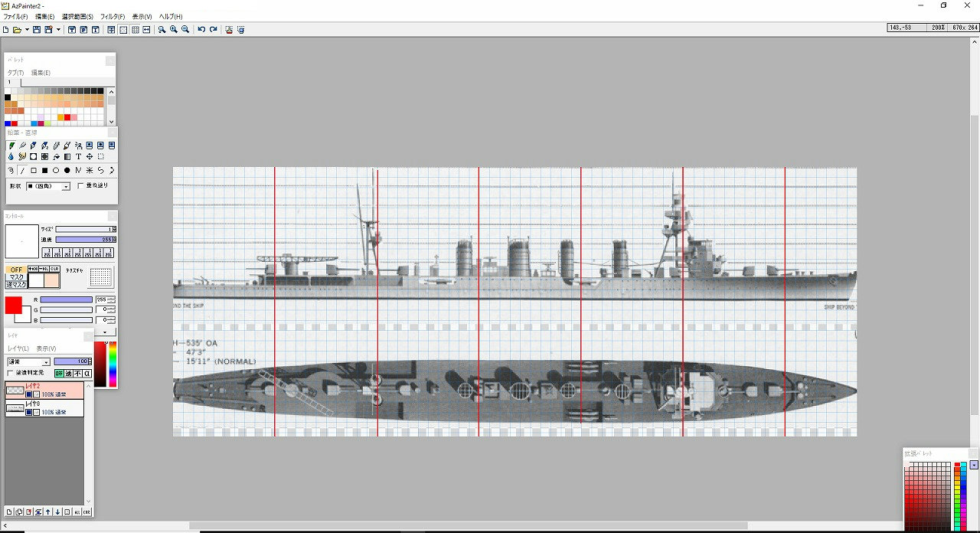980x533 pixels.
Task: Click the Open file folder icon
Action: 17,30
